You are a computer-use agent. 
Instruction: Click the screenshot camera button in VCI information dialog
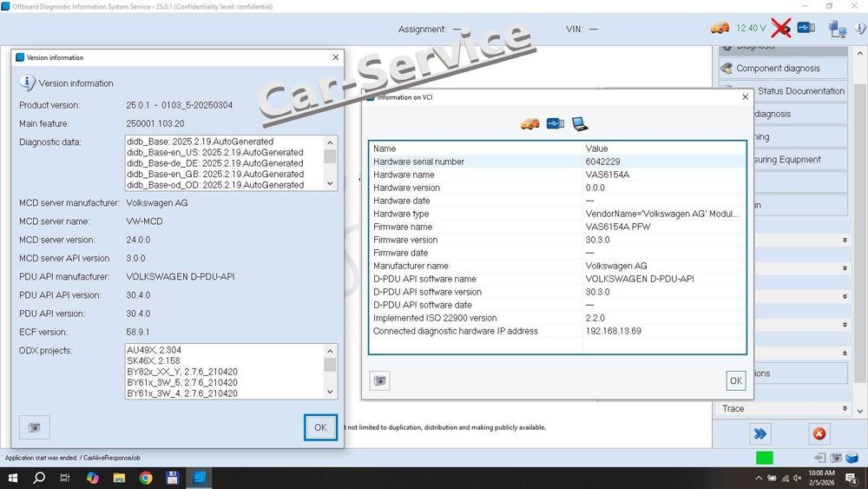380,380
